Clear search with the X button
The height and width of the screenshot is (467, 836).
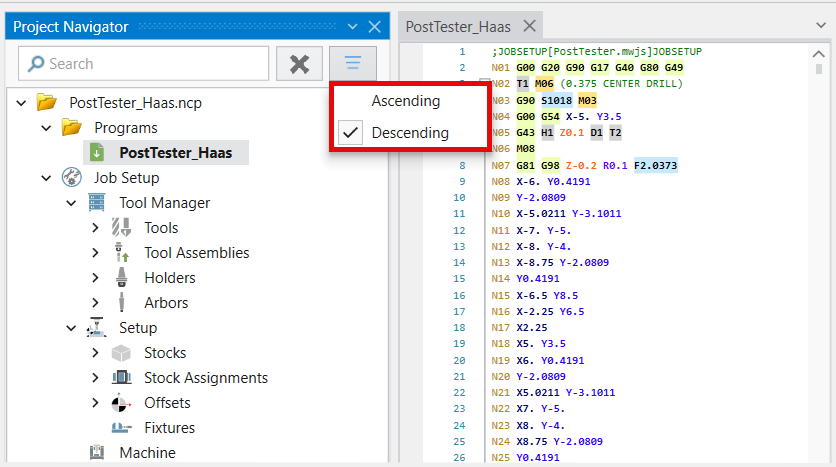pos(299,64)
